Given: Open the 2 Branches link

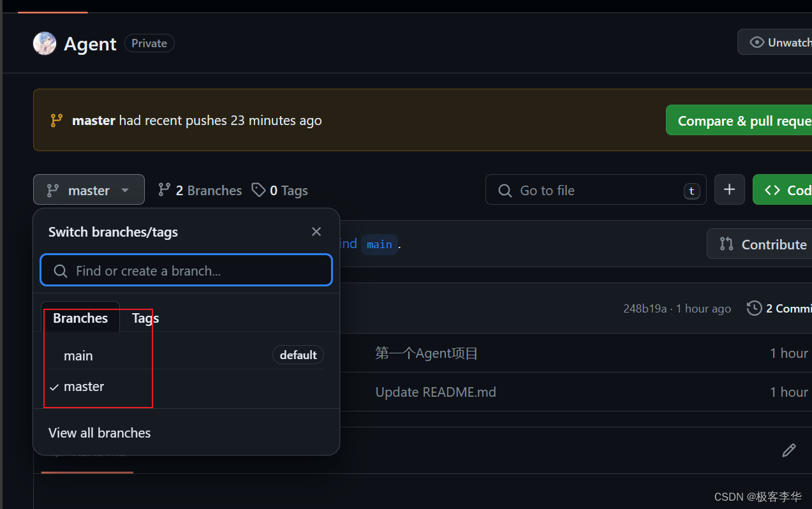Looking at the screenshot, I should [200, 190].
